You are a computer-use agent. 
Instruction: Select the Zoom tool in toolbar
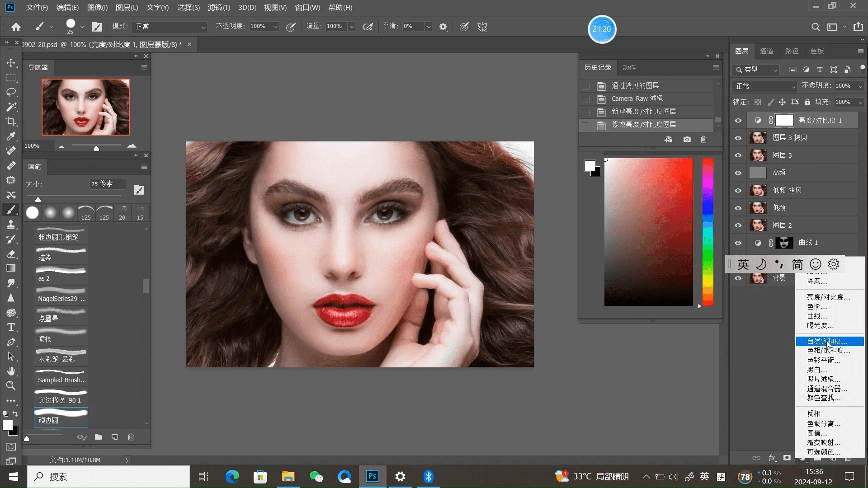tap(11, 386)
